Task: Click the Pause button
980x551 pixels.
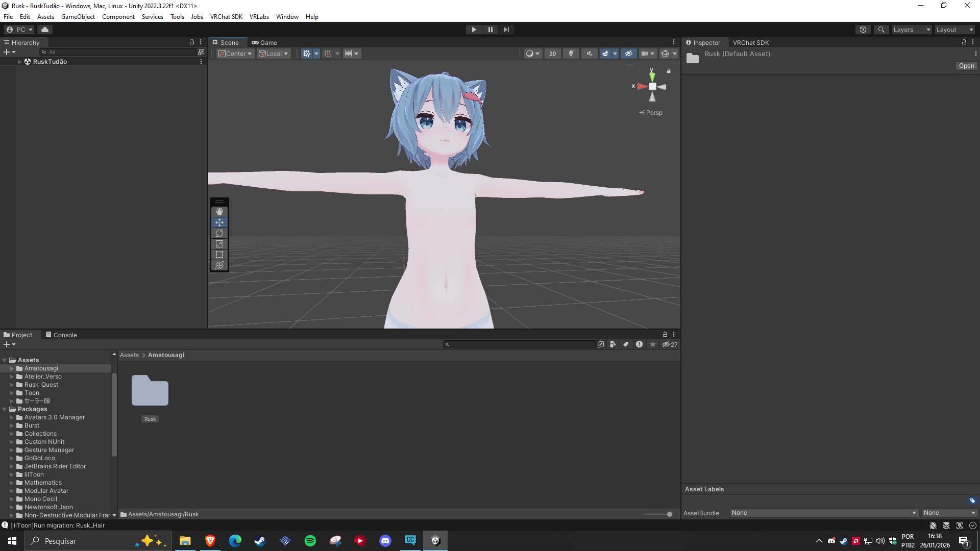Action: click(491, 30)
